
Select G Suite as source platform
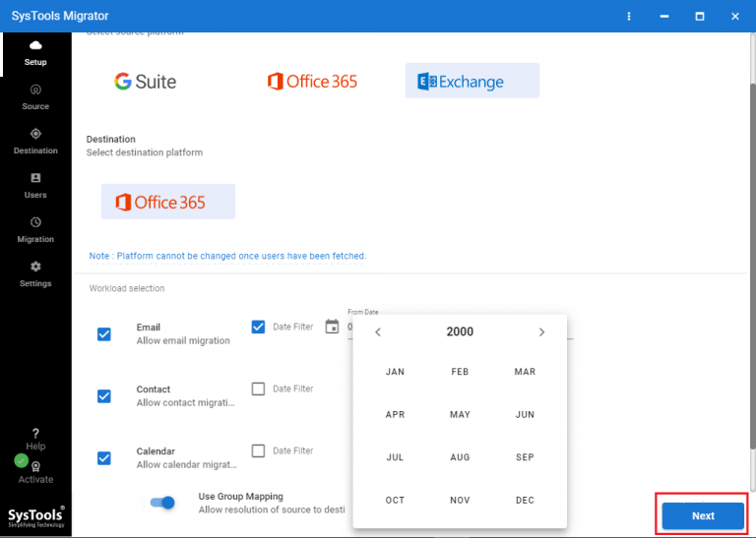tap(145, 82)
